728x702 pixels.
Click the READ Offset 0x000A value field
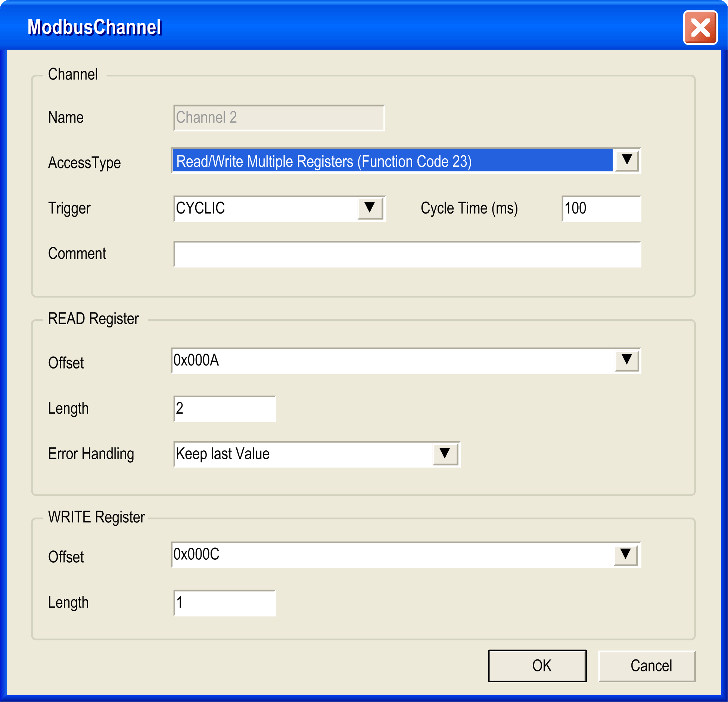tap(392, 361)
